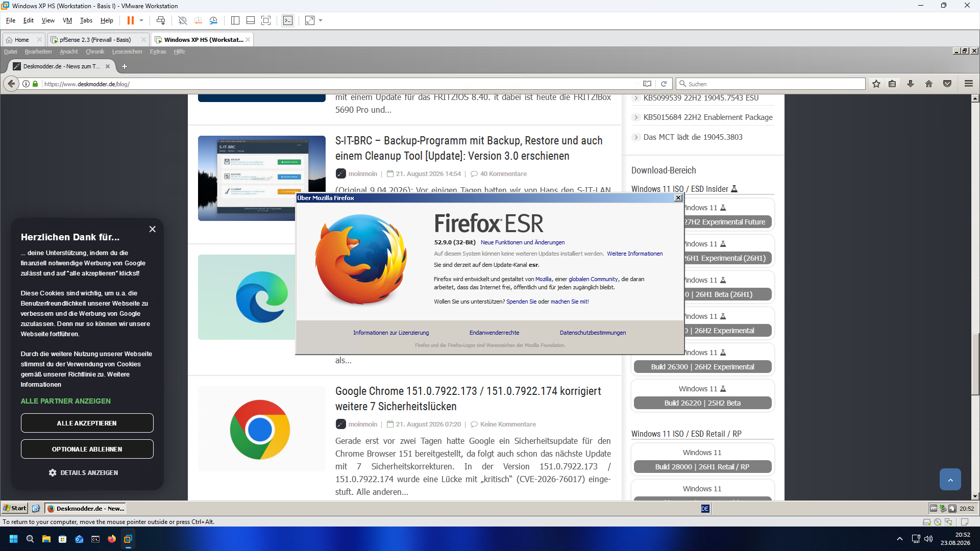Click the revert to snapshot icon
980x551 pixels.
198,20
